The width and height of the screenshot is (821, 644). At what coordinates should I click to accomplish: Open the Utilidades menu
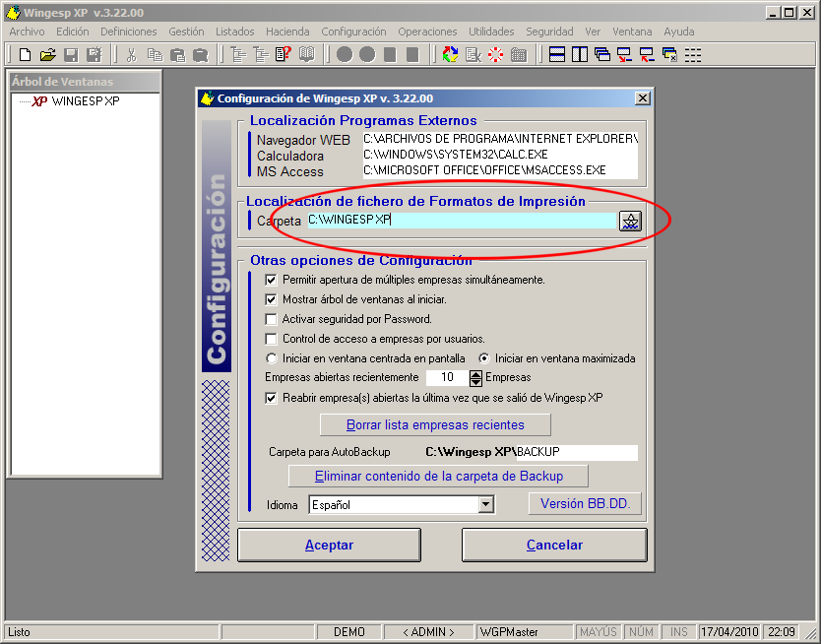coord(490,32)
